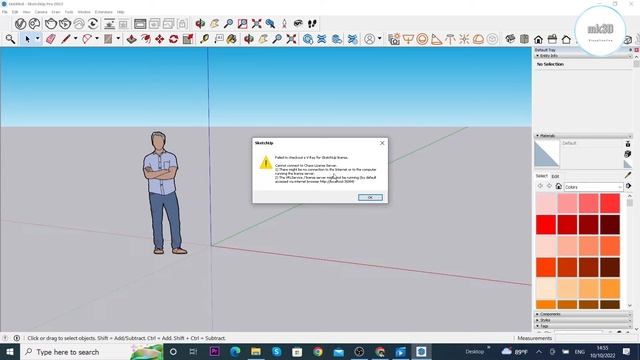The width and height of the screenshot is (640, 360).
Task: Open the Window menu
Action: coord(84,12)
